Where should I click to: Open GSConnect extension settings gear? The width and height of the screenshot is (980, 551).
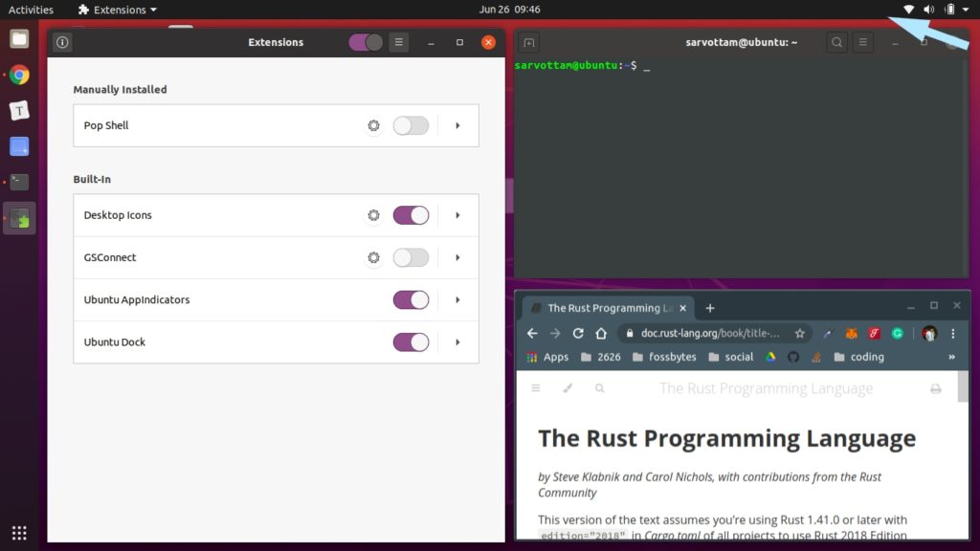(373, 257)
